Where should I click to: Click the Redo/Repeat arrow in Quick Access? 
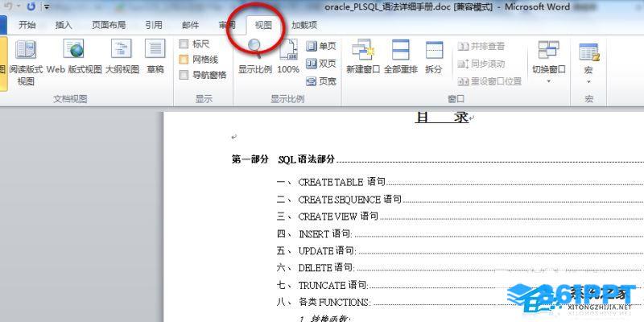coord(31,6)
